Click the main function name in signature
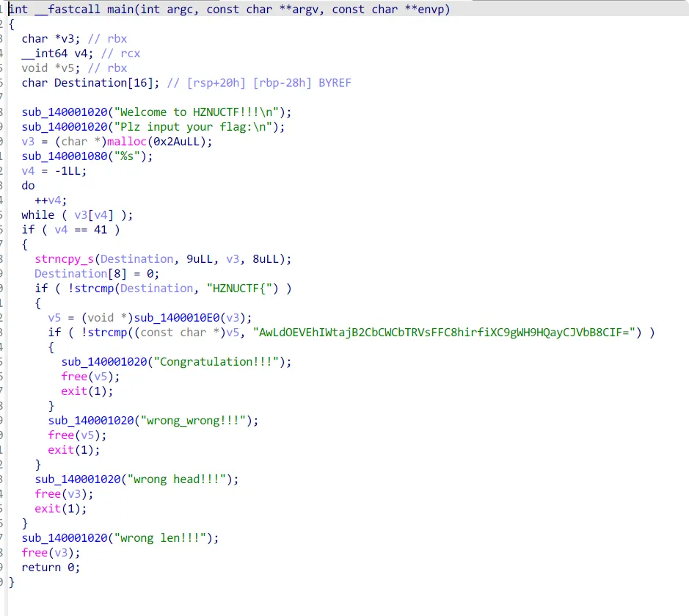This screenshot has width=689, height=616. tap(120, 10)
